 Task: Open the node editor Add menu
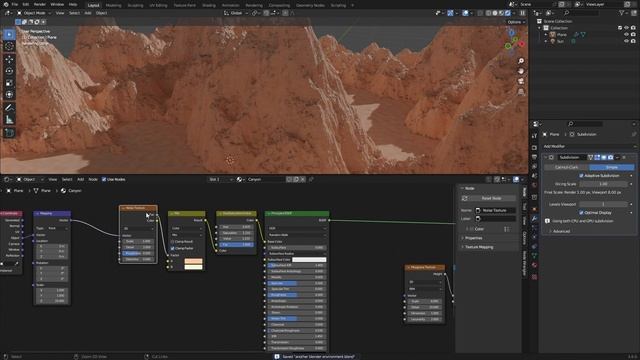click(x=80, y=179)
